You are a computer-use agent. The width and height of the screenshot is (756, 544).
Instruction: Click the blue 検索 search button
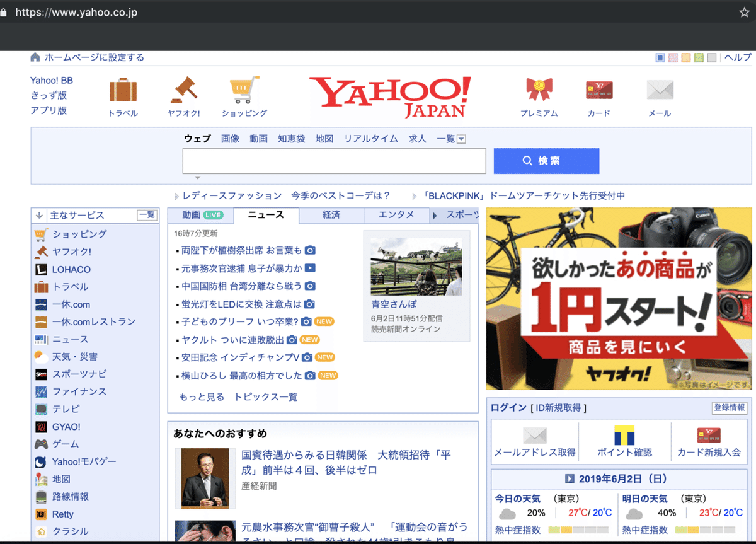coord(546,161)
